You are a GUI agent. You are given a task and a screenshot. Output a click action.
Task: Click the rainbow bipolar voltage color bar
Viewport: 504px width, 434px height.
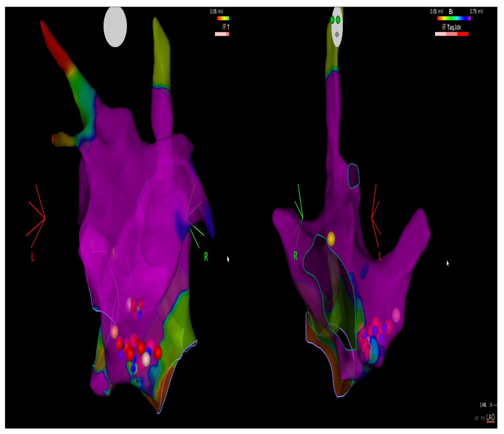pos(454,18)
